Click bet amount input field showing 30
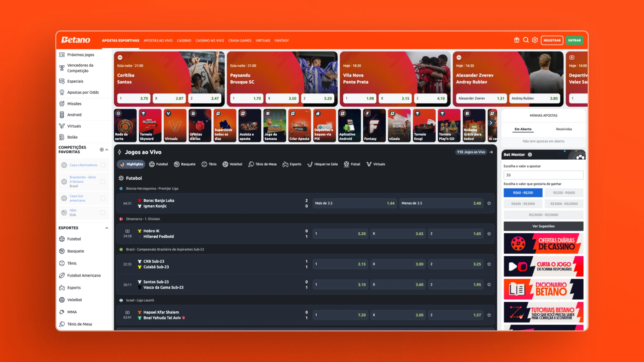The image size is (644, 362). click(x=543, y=175)
